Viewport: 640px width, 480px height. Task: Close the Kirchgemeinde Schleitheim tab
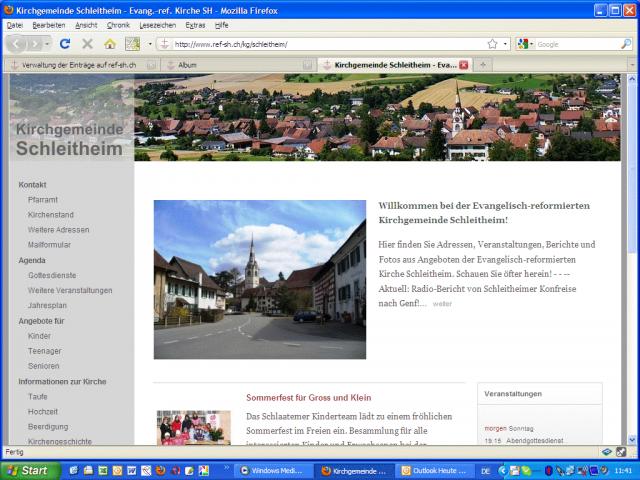pyautogui.click(x=464, y=64)
